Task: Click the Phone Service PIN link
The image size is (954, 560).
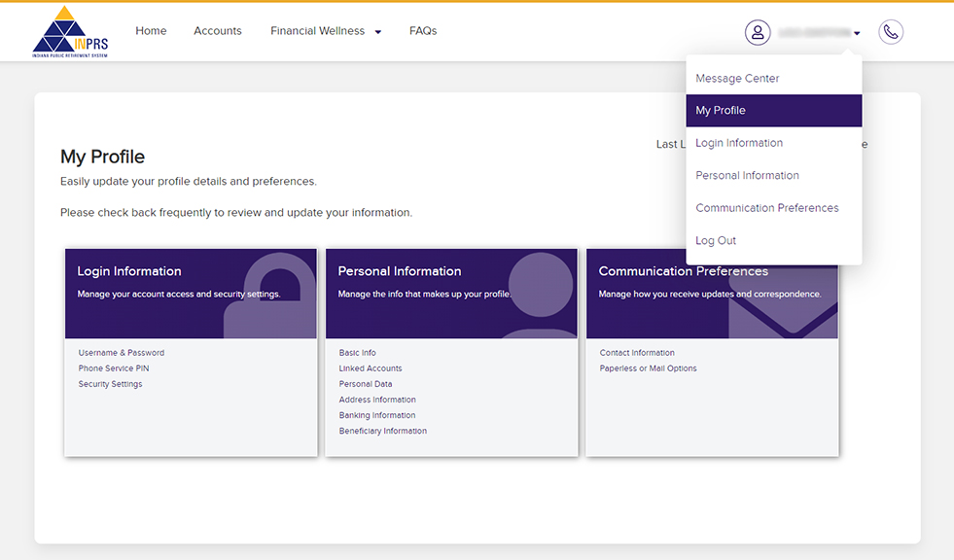Action: pyautogui.click(x=115, y=367)
